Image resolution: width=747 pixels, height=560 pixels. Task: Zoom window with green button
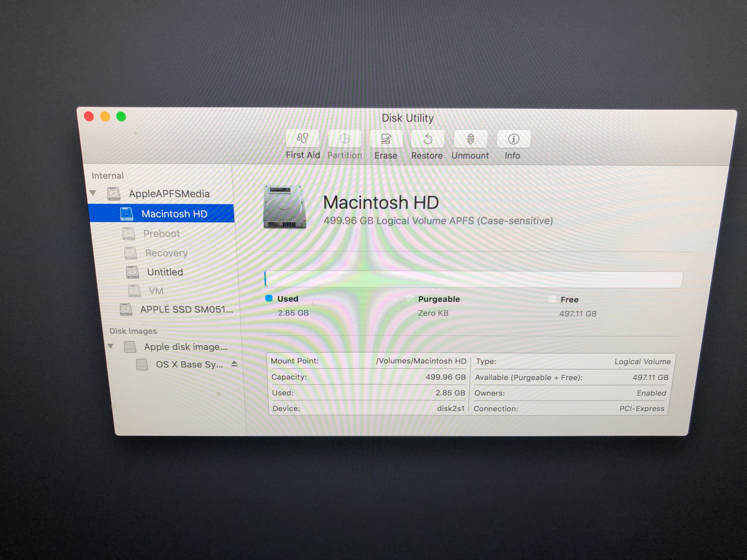[x=121, y=116]
